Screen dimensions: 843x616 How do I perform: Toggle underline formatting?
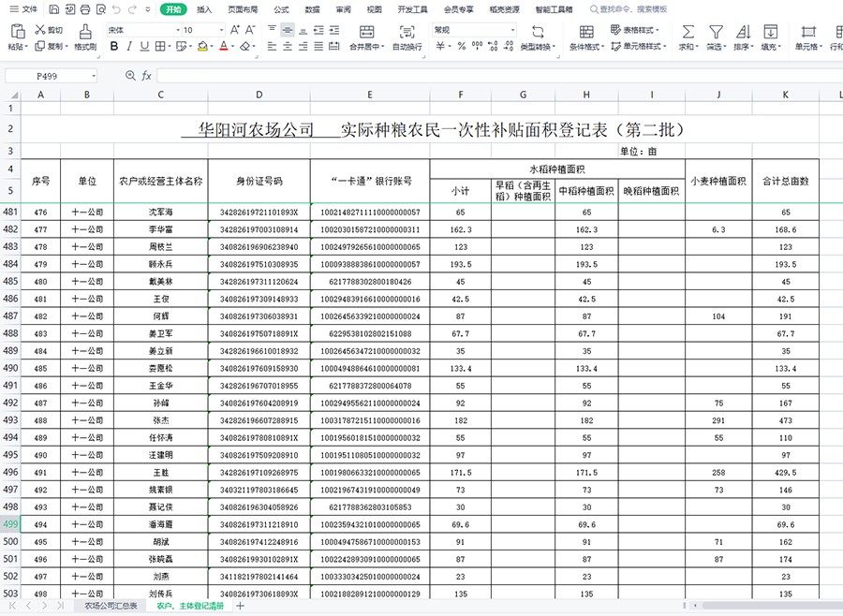coord(144,46)
